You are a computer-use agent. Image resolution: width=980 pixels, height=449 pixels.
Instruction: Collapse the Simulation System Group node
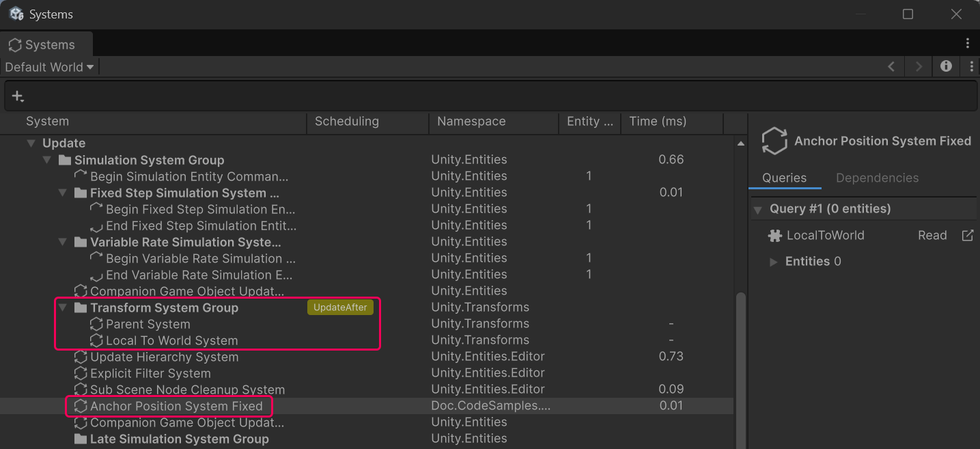[46, 160]
